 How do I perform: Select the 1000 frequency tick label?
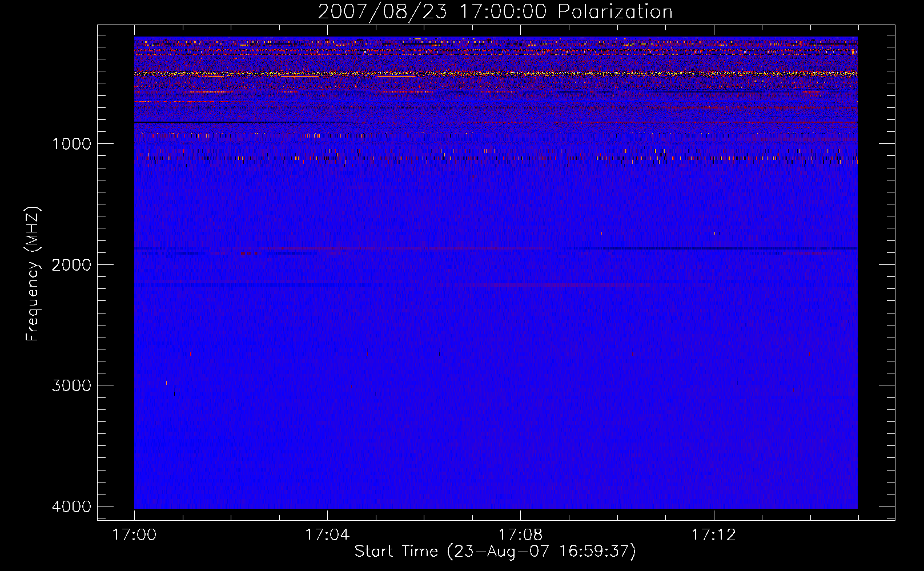[71, 143]
